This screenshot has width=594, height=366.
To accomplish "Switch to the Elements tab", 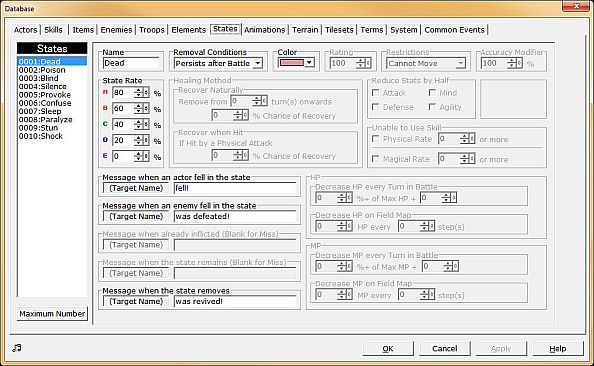I will click(188, 30).
